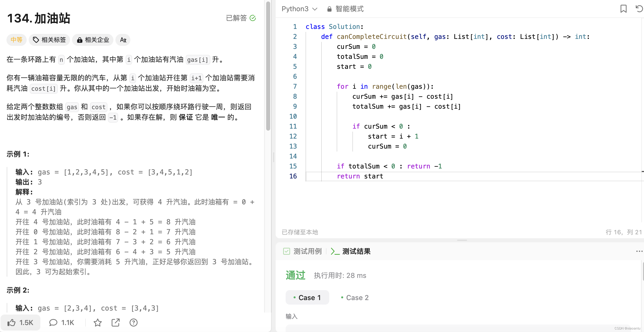Screen dimensions: 644x332
Task: Open the 相关企业 companies tag
Action: 93,40
